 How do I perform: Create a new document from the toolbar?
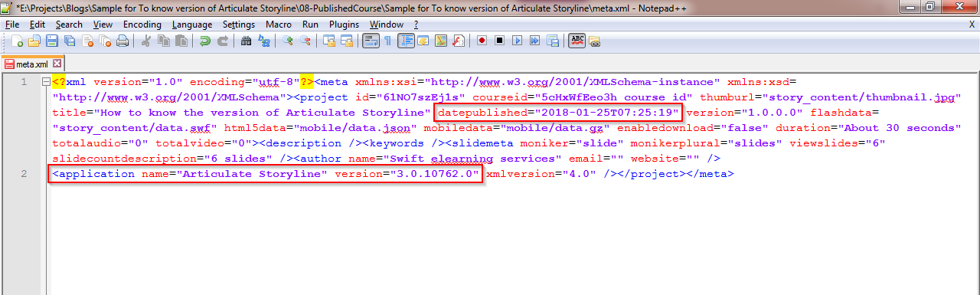pyautogui.click(x=17, y=40)
